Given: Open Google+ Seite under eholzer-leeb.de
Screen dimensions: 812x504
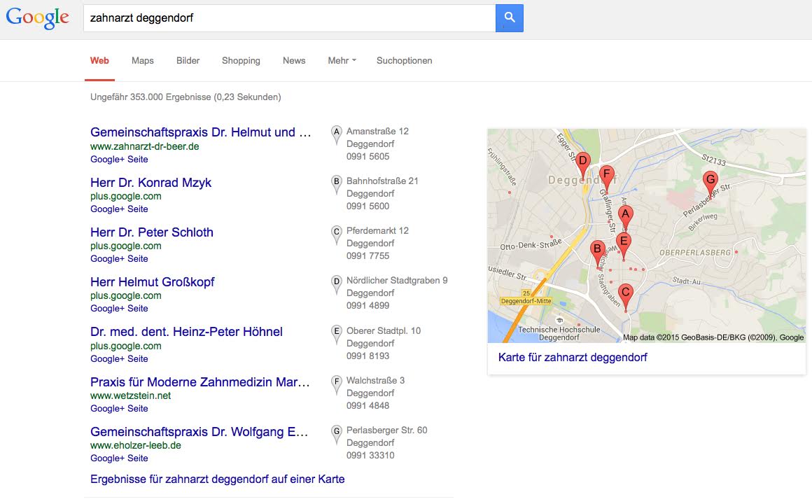Looking at the screenshot, I should click(119, 458).
